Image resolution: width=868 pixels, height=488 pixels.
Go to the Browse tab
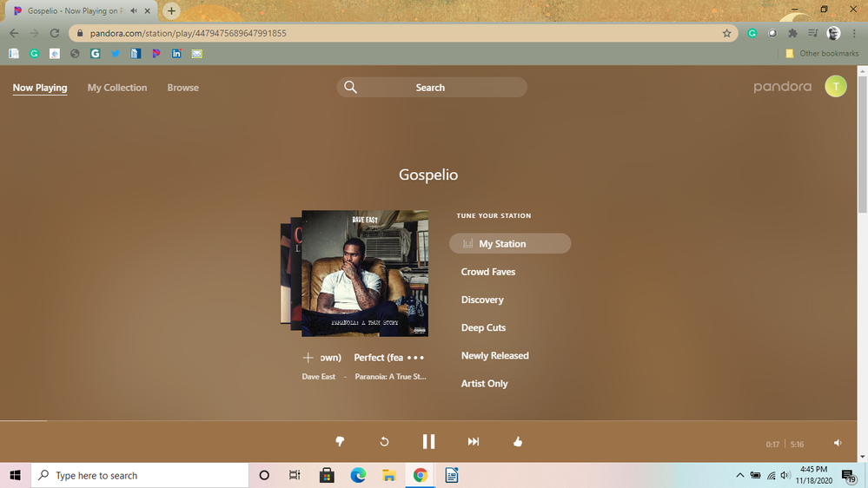[x=183, y=88]
